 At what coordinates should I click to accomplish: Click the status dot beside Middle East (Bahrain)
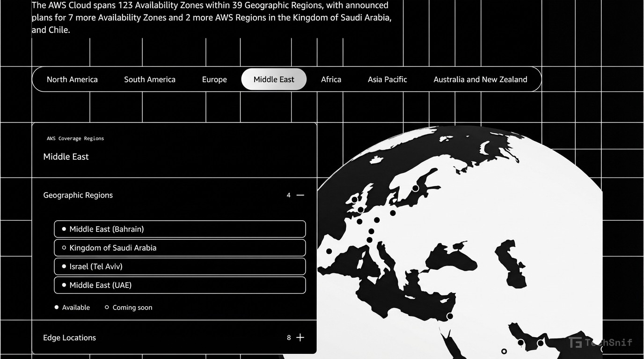tap(64, 229)
